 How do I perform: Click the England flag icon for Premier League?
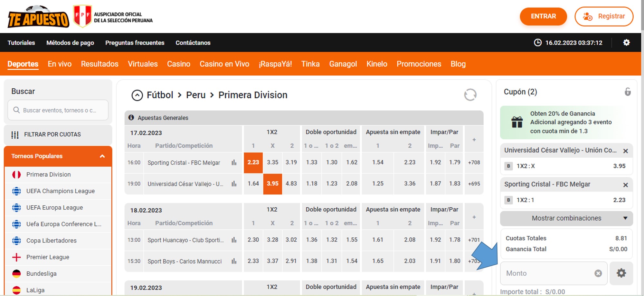[x=16, y=257]
